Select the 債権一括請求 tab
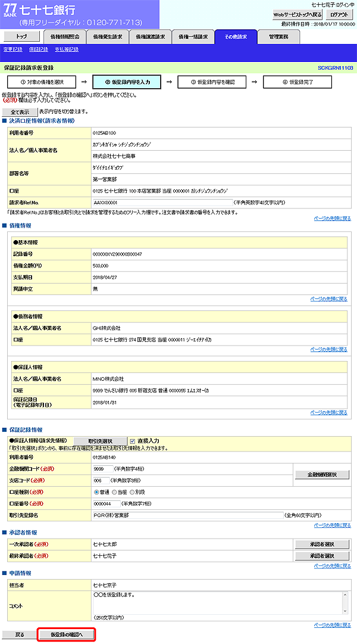The height and width of the screenshot is (644, 357). click(x=193, y=37)
